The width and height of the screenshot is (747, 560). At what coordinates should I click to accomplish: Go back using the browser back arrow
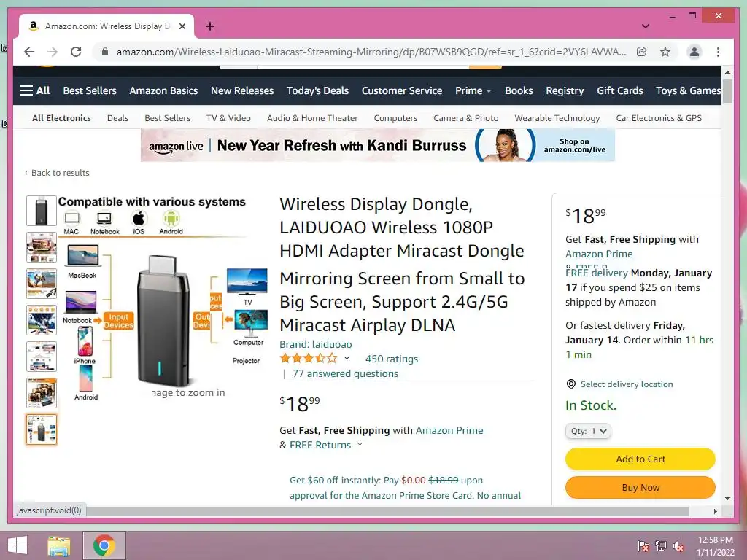(x=29, y=52)
